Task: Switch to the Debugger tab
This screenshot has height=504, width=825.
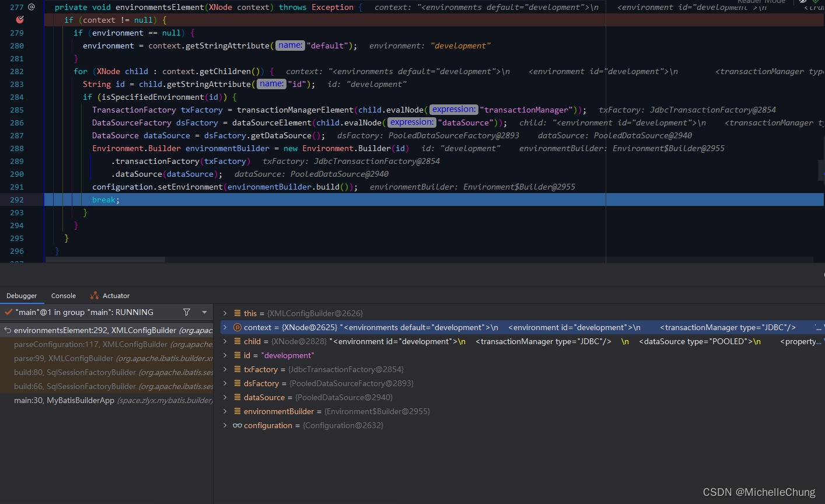Action: tap(22, 296)
